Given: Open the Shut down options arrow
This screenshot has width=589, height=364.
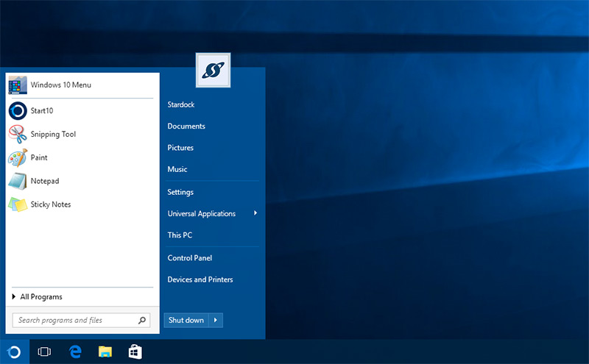Looking at the screenshot, I should click(216, 320).
